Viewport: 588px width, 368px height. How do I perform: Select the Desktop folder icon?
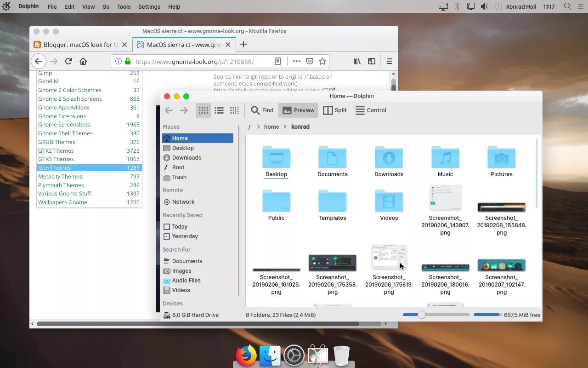(x=276, y=157)
